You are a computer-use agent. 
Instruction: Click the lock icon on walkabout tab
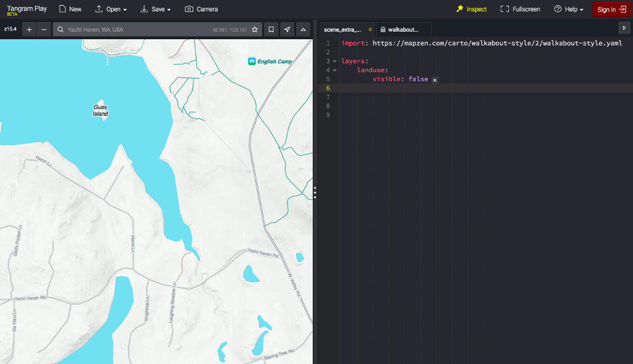(x=383, y=30)
